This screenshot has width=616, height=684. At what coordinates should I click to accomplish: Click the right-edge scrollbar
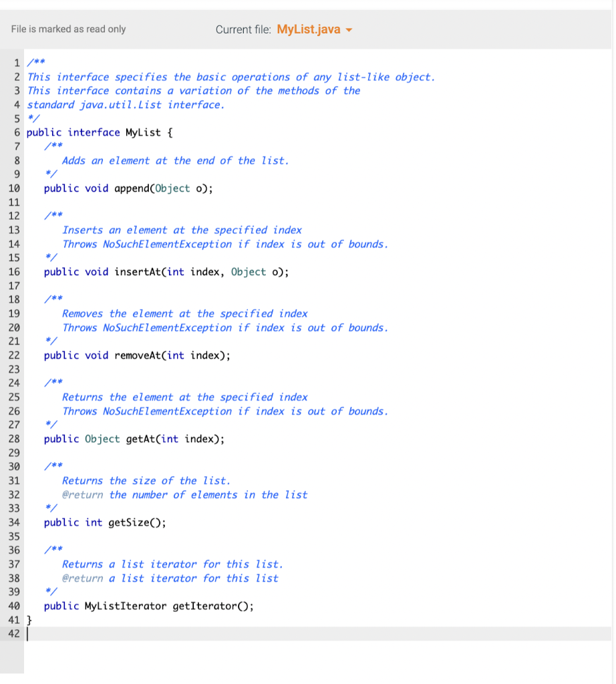point(611,267)
